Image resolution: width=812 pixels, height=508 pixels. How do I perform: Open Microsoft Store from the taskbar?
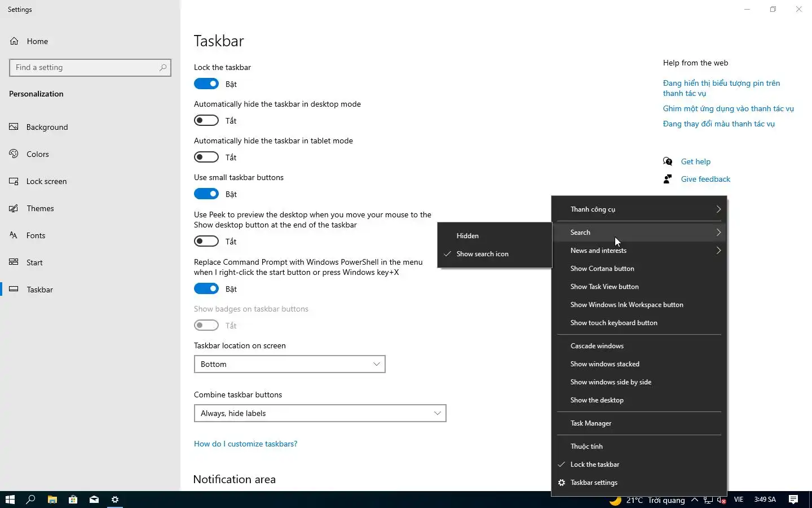coord(73,500)
